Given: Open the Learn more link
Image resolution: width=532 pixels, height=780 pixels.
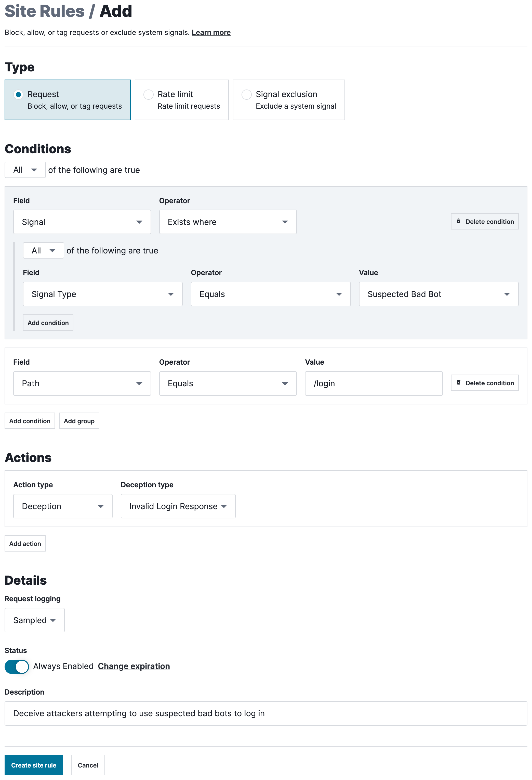Looking at the screenshot, I should click(211, 33).
